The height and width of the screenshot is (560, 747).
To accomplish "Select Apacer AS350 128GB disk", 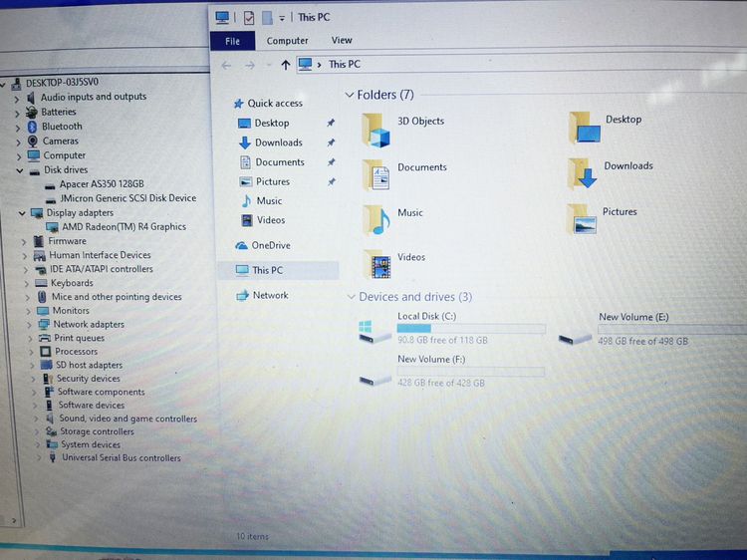I will pos(102,184).
